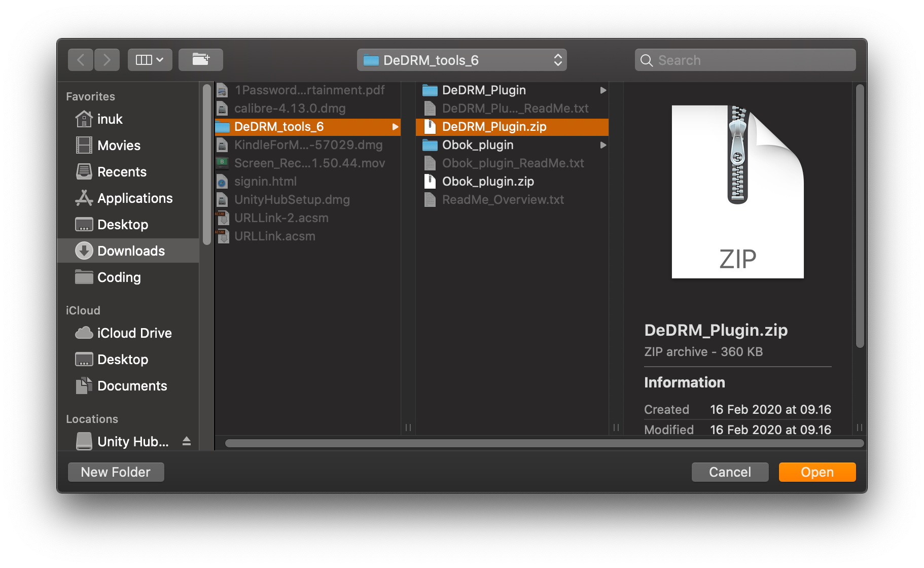Select UnityHubSetup.dmg file

pyautogui.click(x=308, y=200)
